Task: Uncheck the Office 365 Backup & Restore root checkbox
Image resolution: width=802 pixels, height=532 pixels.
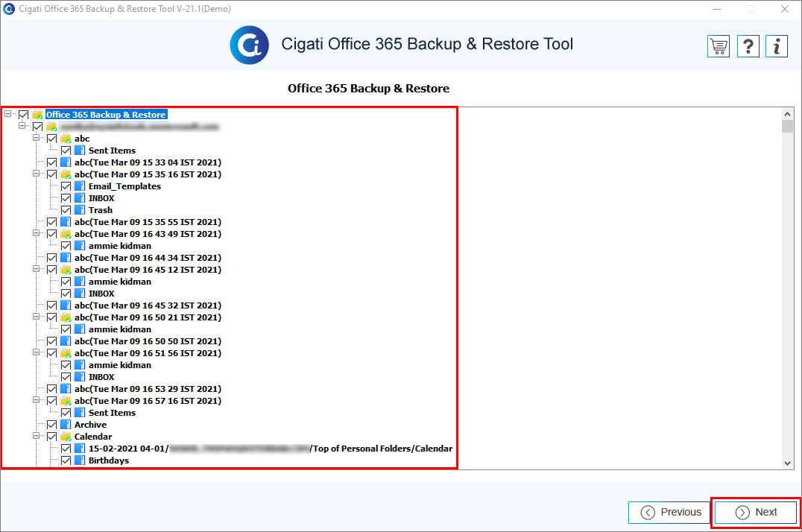Action: tap(24, 115)
